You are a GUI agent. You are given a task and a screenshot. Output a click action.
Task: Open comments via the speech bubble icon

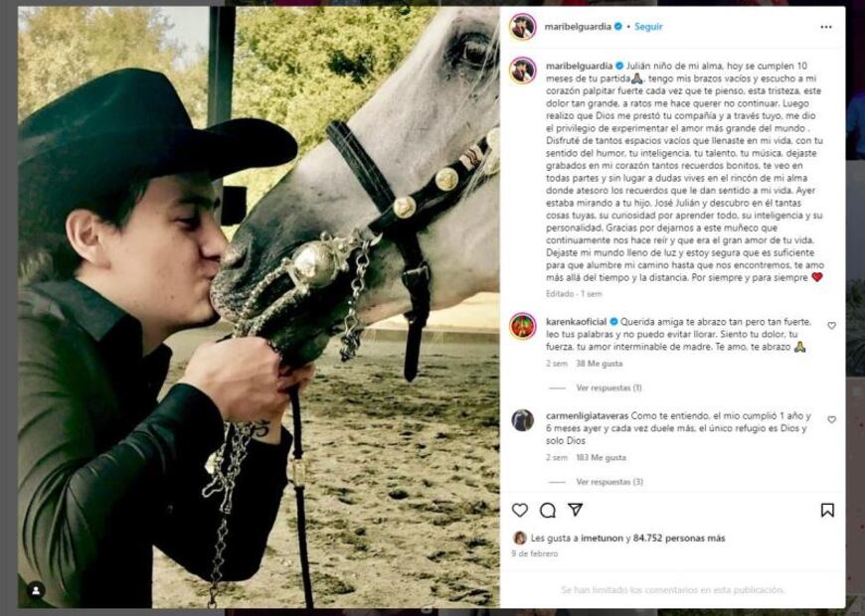coord(548,510)
